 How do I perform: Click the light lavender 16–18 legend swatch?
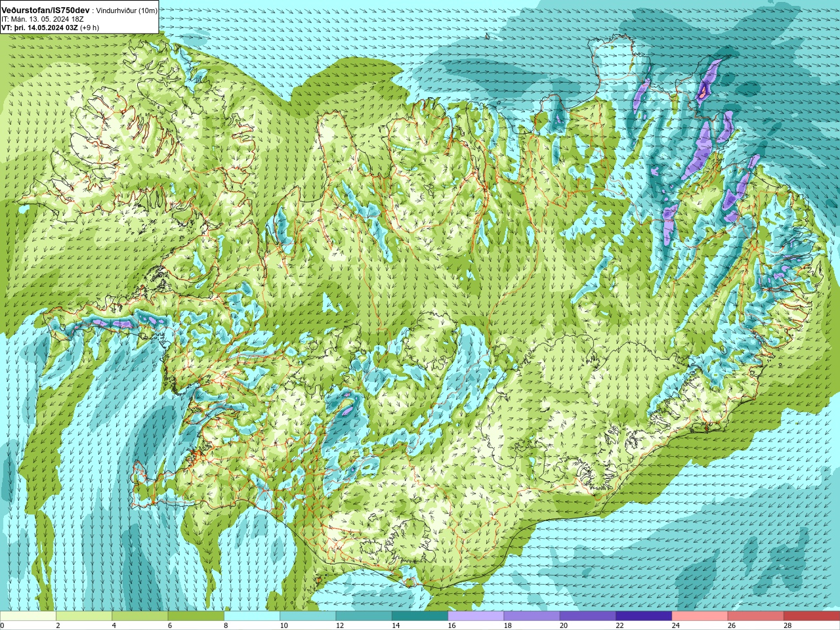tap(476, 616)
